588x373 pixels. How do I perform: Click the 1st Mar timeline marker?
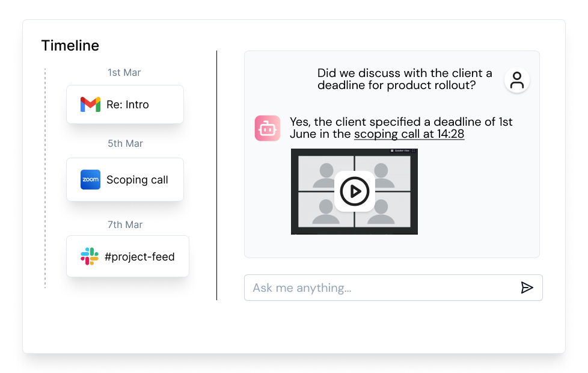click(123, 72)
